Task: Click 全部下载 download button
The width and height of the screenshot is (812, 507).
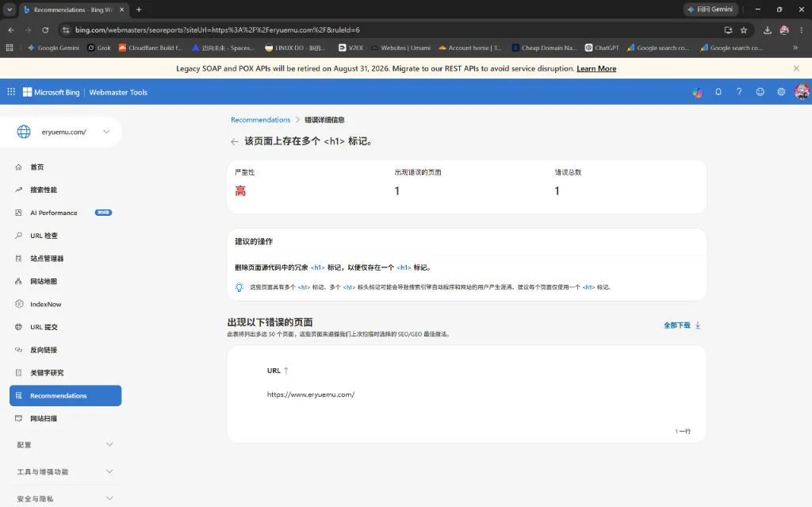Action: [x=682, y=325]
